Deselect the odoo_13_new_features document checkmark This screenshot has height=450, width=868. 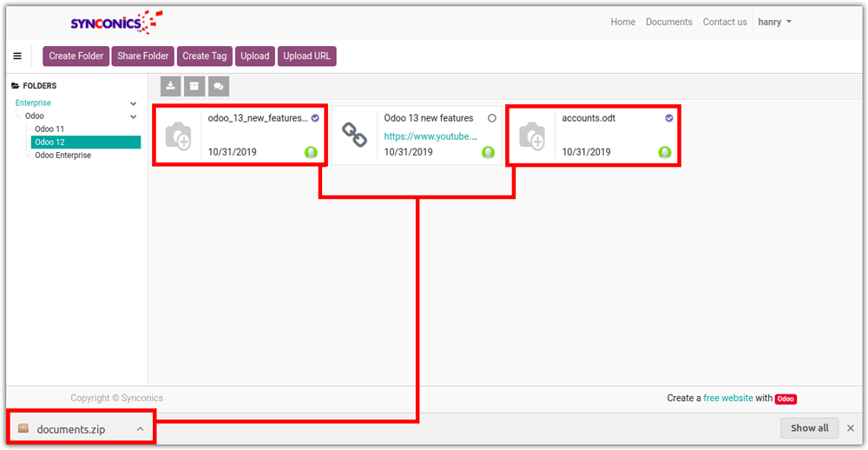pyautogui.click(x=315, y=118)
